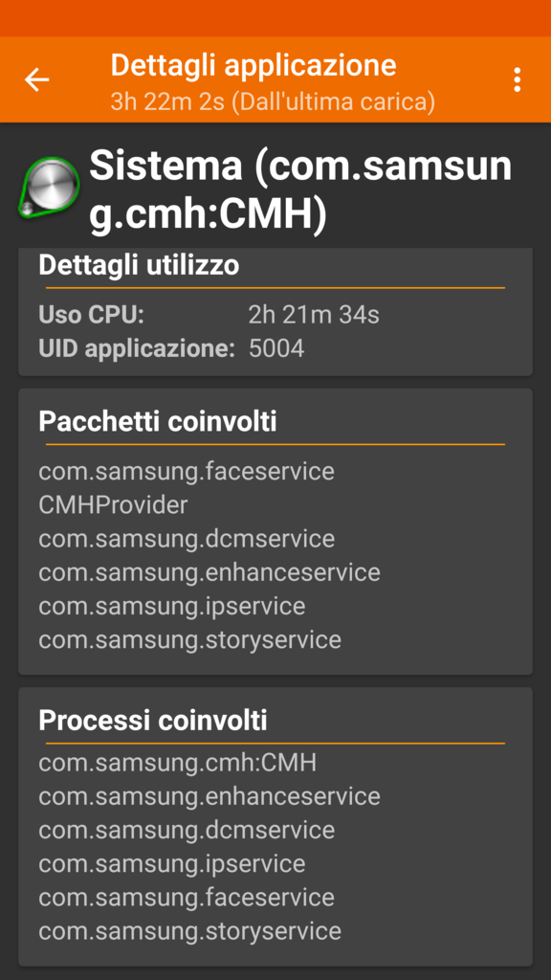Select the CMHProvider package entry
The image size is (551, 980).
point(113,505)
